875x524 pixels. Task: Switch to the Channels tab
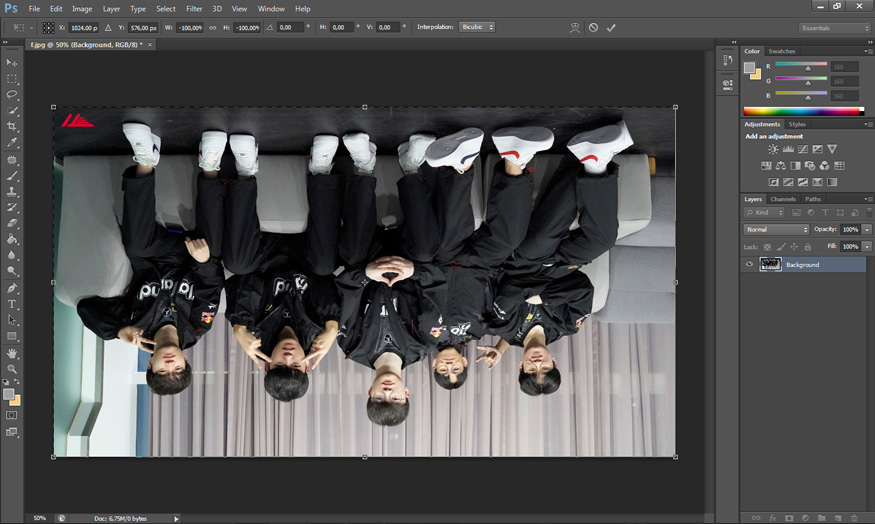[x=783, y=199]
